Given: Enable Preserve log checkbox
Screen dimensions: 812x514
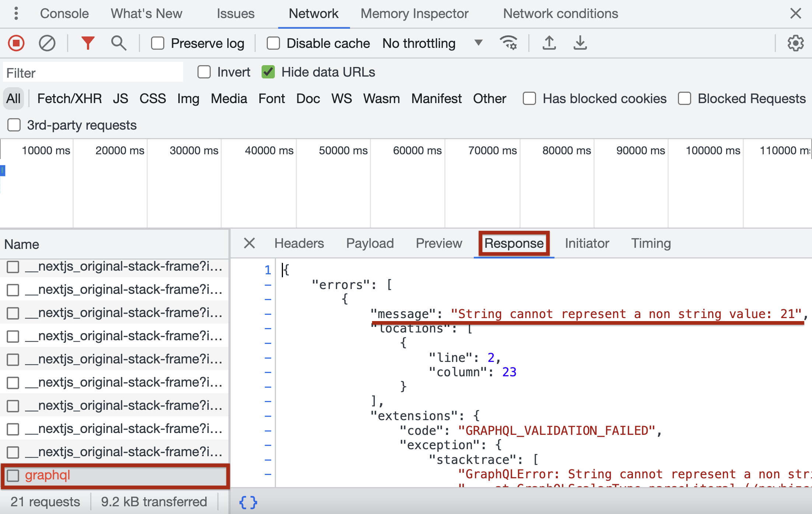Looking at the screenshot, I should point(158,43).
